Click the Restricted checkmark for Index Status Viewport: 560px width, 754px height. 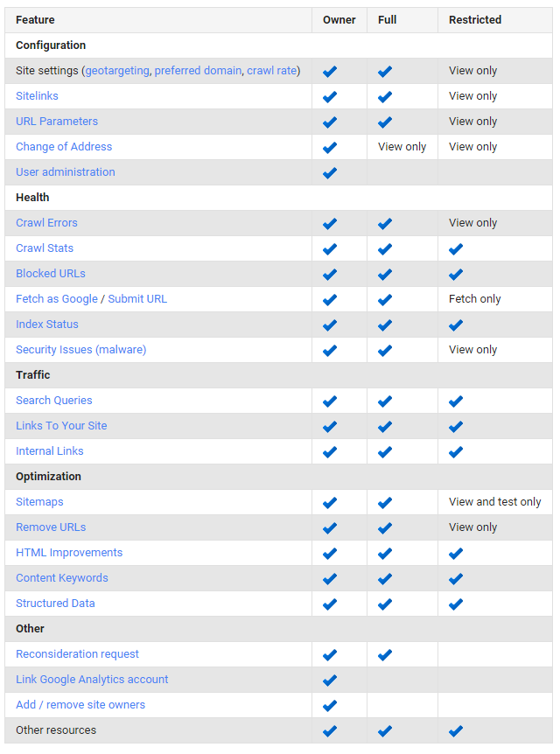[x=456, y=325]
